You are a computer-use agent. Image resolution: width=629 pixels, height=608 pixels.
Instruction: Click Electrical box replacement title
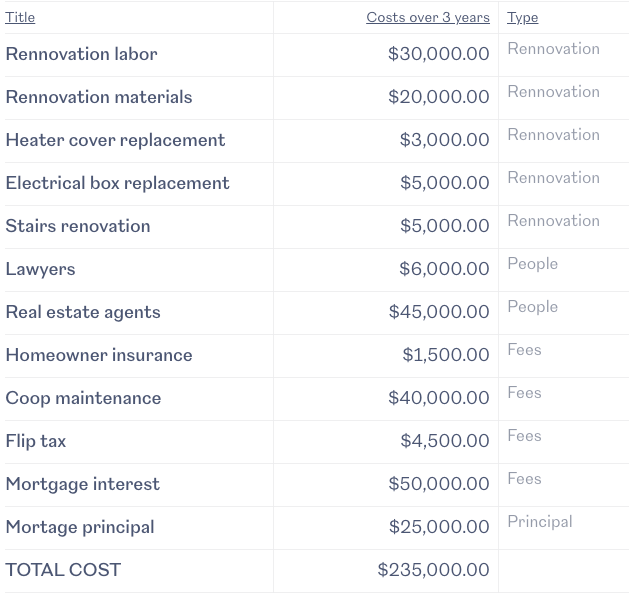tap(118, 183)
